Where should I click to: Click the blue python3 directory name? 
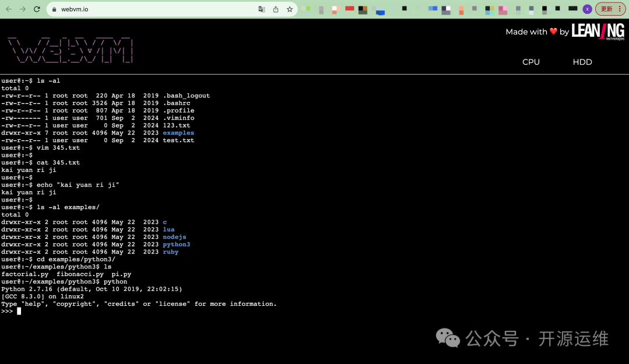pos(176,245)
